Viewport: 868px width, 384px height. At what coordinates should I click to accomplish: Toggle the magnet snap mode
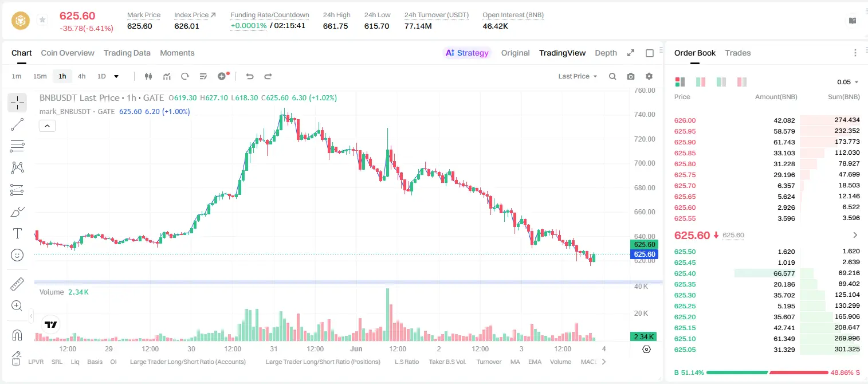17,335
